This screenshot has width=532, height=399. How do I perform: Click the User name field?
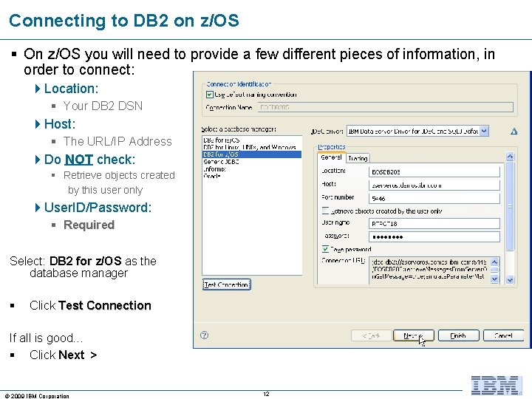(434, 224)
